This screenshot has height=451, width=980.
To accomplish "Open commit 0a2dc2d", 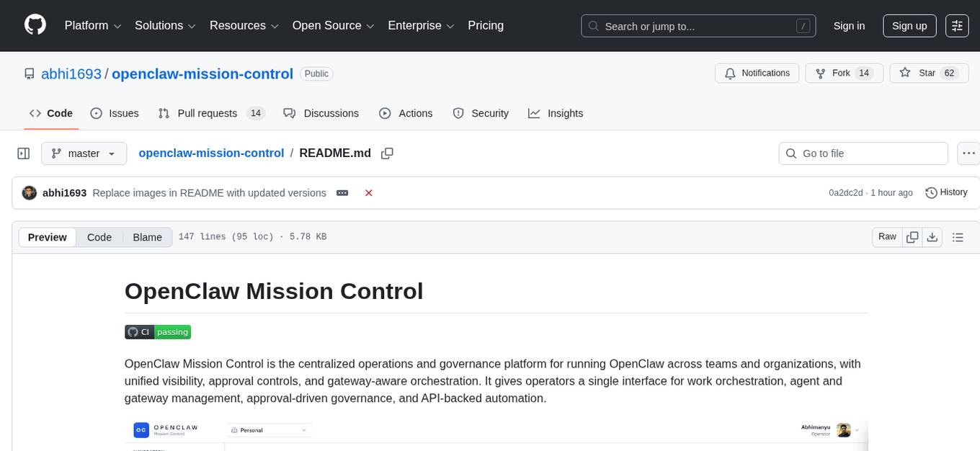I will 849,192.
